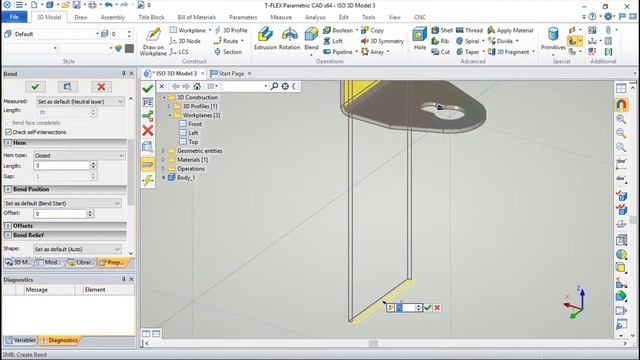
Task: Select the Extrusion operation icon
Action: pos(265,39)
